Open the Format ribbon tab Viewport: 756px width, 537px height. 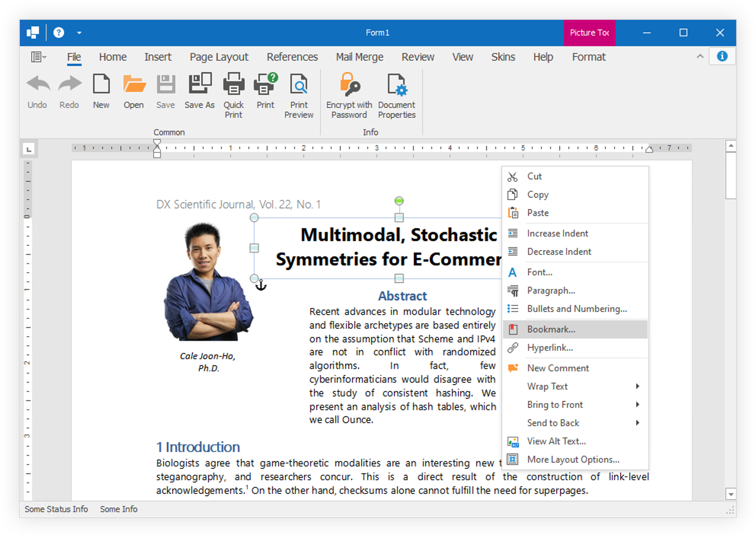coord(588,57)
